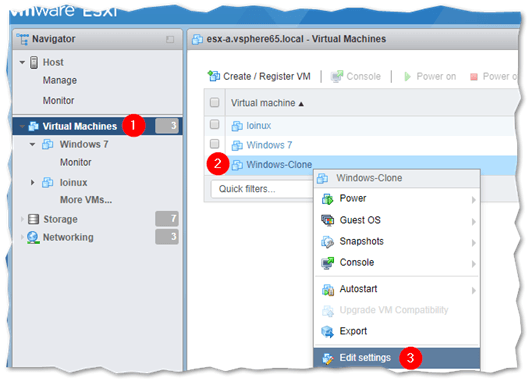Viewport: 529px width, 382px height.
Task: Click the Autostart icon in context menu
Action: coord(327,290)
